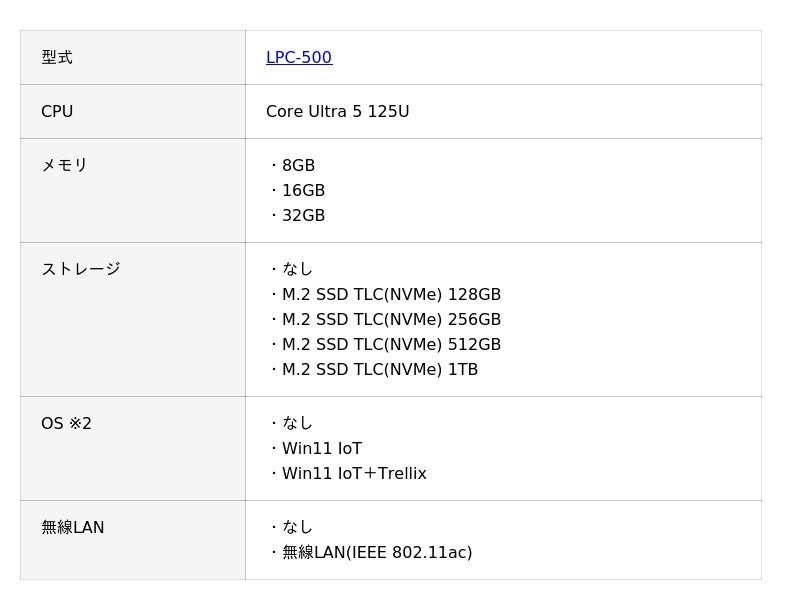Click the 16GB memory option
The height and width of the screenshot is (610, 800).
tap(303, 191)
